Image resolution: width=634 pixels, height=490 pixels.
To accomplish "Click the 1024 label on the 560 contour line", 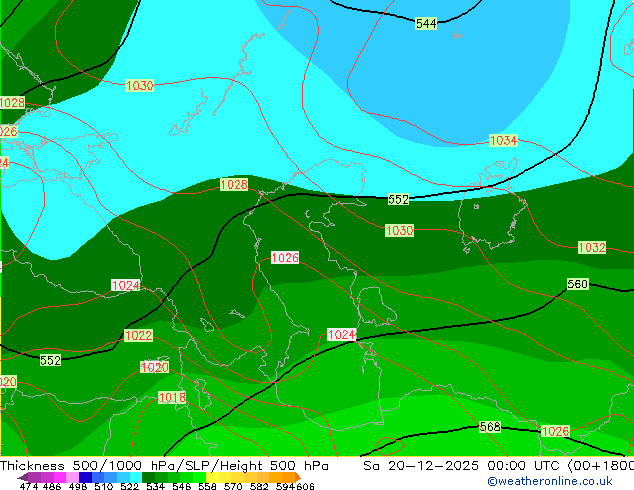I will tap(342, 335).
